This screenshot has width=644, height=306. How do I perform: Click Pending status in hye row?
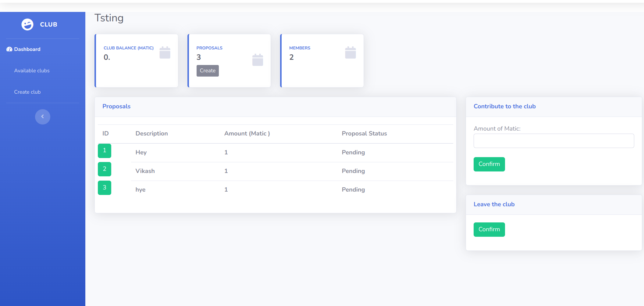353,190
